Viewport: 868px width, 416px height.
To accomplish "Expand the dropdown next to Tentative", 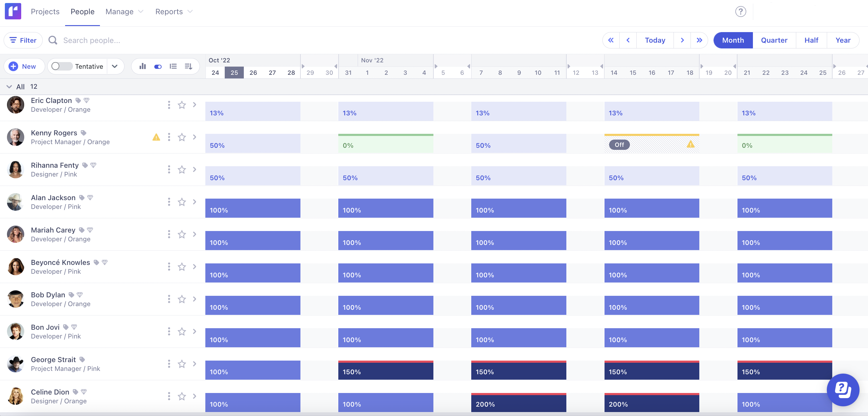I will coord(115,66).
